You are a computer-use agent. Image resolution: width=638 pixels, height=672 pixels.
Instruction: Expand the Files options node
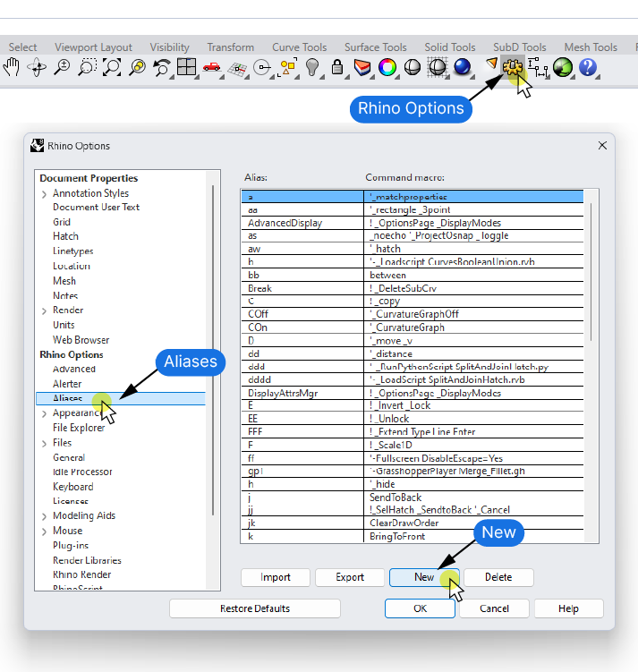[x=44, y=443]
